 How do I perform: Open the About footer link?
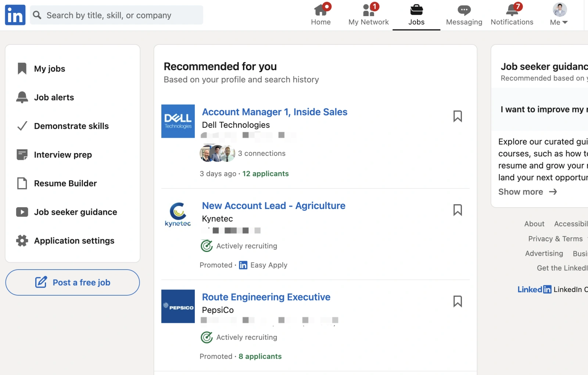pos(534,224)
